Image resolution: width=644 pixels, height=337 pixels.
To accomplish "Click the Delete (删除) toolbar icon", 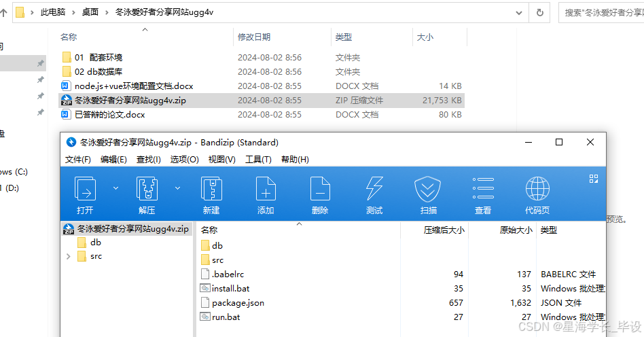I will coord(320,189).
